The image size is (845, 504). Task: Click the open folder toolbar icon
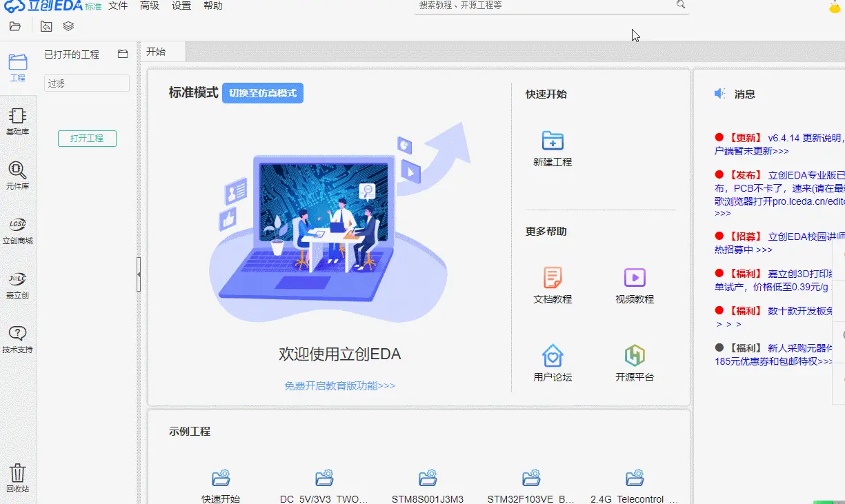point(15,26)
